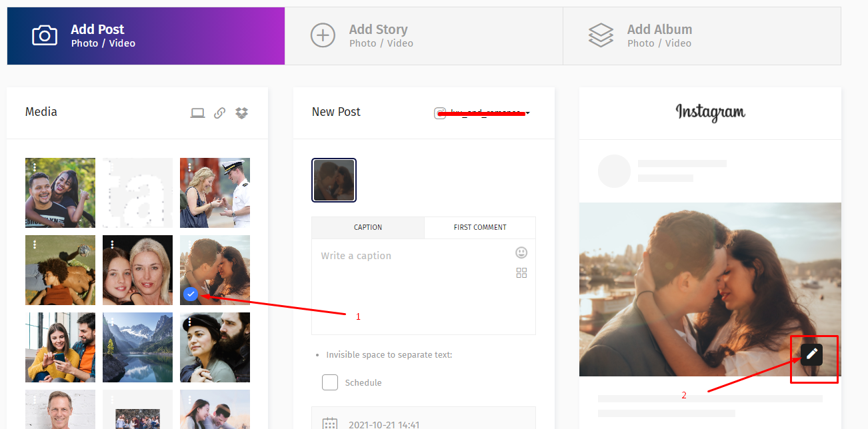Switch to the Caption tab
This screenshot has height=429, width=868.
pyautogui.click(x=368, y=227)
